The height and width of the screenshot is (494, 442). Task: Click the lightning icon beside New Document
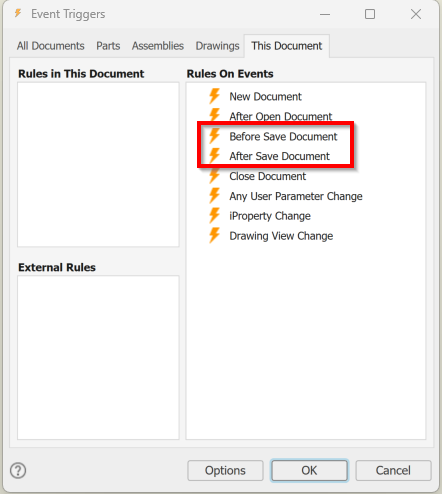coord(214,96)
